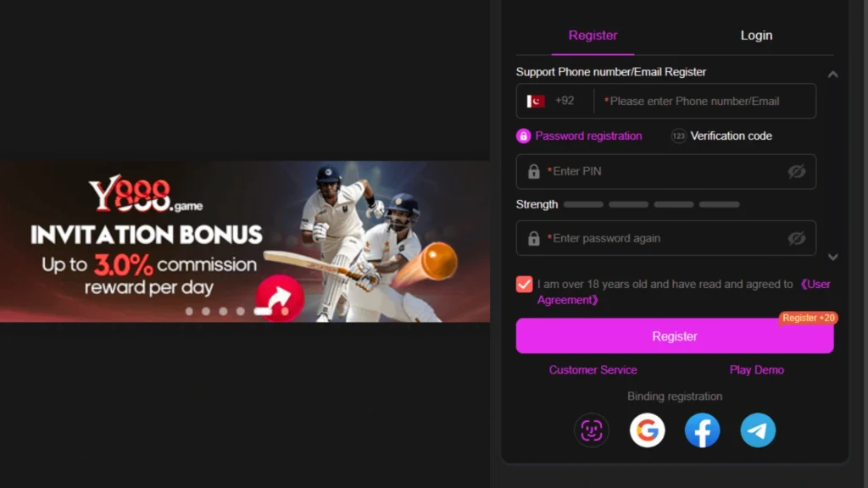
Task: Sign up with Google account icon
Action: [647, 430]
